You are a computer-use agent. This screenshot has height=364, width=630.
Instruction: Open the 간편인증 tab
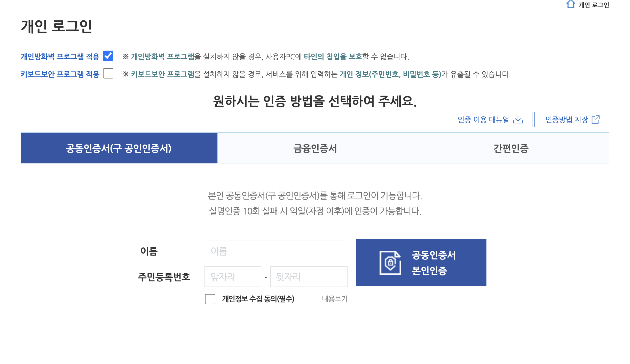[511, 148]
